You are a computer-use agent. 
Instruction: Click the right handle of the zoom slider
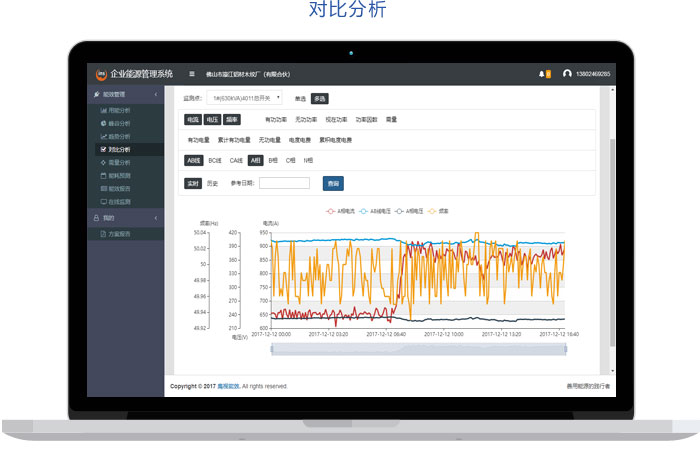(566, 349)
